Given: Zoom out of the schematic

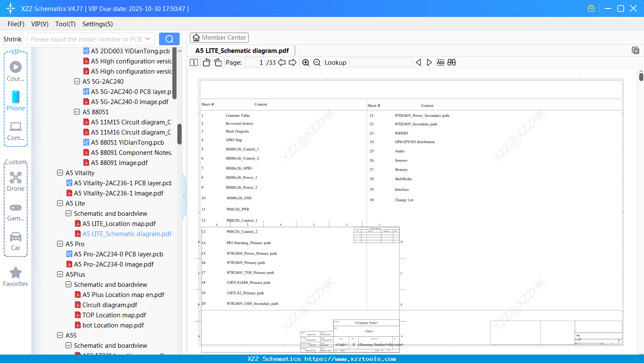Looking at the screenshot, I should 317,63.
